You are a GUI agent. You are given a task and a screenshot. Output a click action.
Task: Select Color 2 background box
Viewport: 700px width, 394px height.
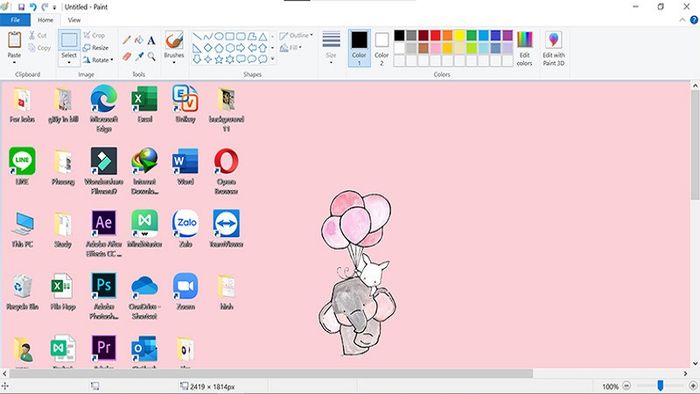(x=381, y=48)
